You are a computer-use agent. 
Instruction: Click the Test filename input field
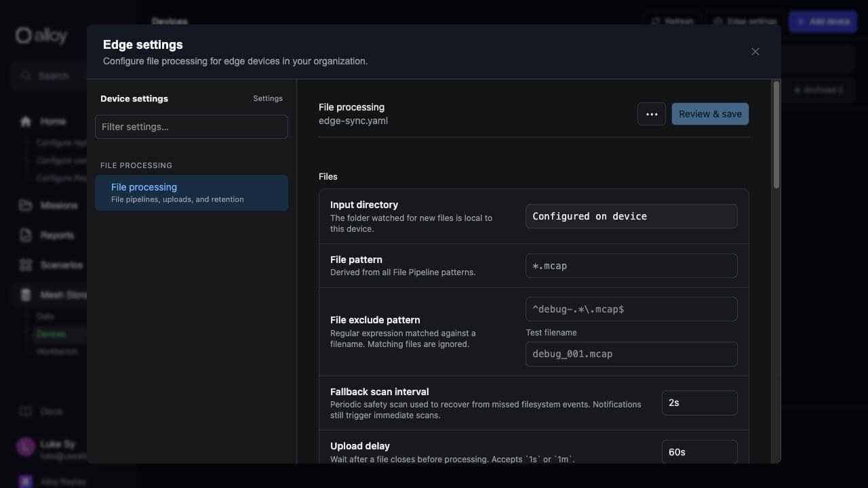(631, 354)
